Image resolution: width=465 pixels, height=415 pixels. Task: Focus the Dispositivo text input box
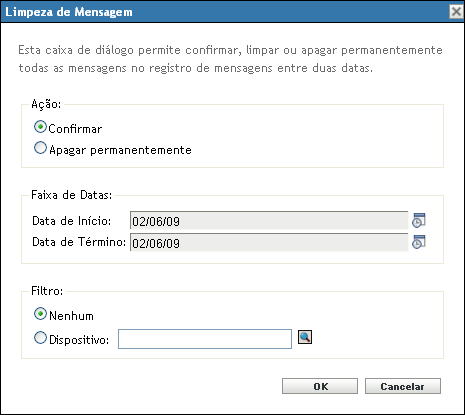[x=205, y=339]
